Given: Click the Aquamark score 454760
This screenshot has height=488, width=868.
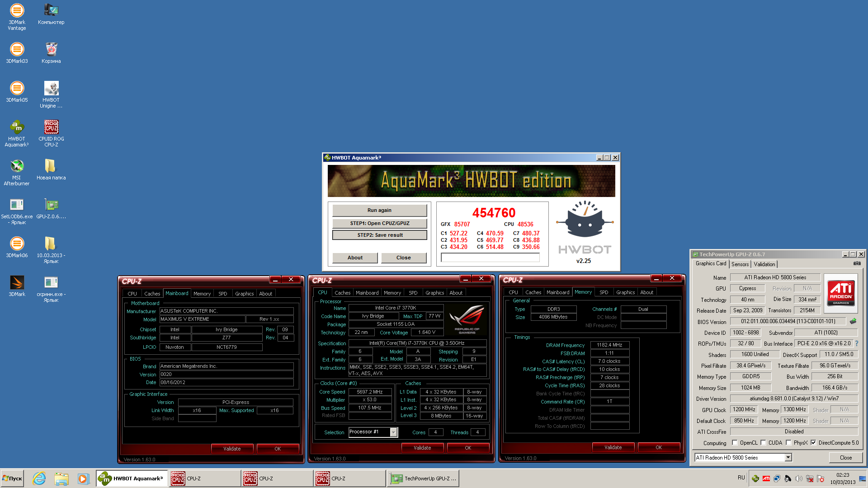Looking at the screenshot, I should click(x=494, y=213).
